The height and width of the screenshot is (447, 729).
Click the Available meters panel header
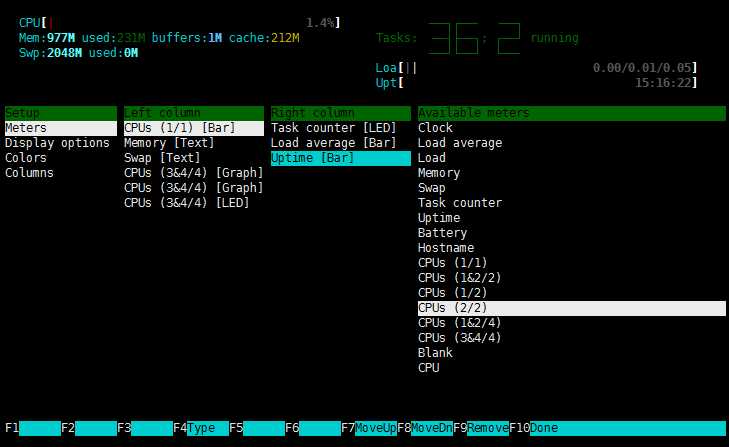572,113
